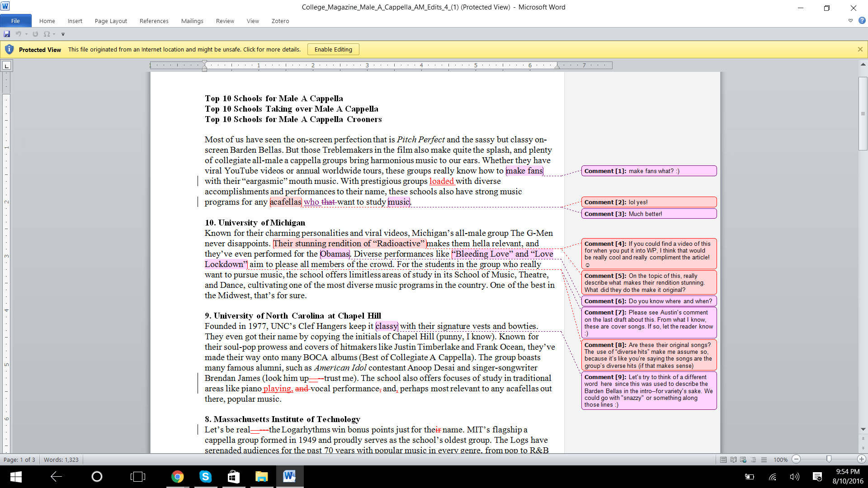Click Words: 1,323 word count in status bar

point(61,460)
